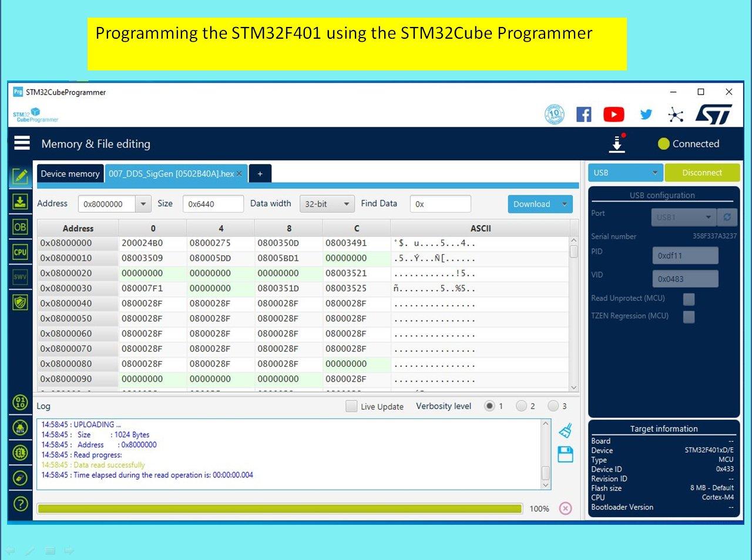This screenshot has width=752, height=560.
Task: Click the Download button
Action: coord(540,204)
